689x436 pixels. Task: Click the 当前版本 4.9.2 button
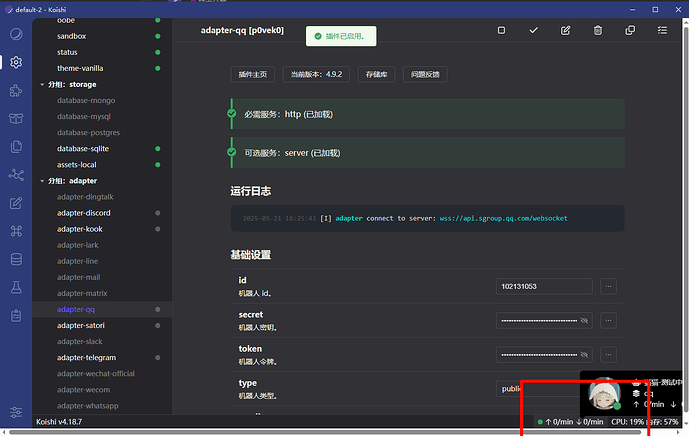tap(316, 74)
